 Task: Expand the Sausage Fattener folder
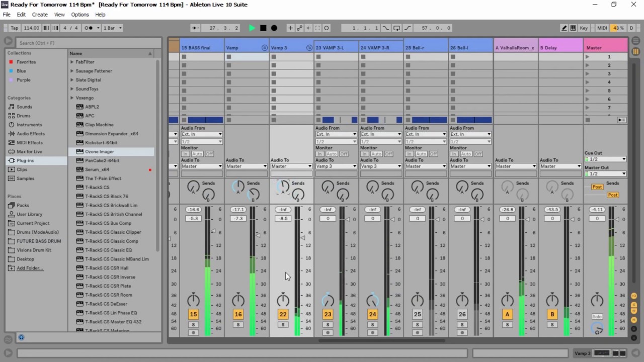(x=72, y=71)
